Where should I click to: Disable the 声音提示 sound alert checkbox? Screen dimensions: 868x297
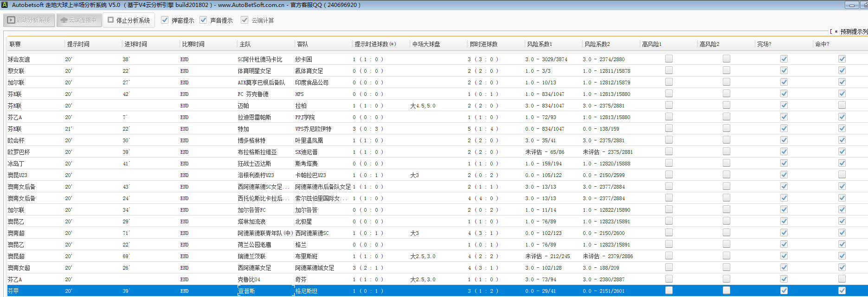203,20
